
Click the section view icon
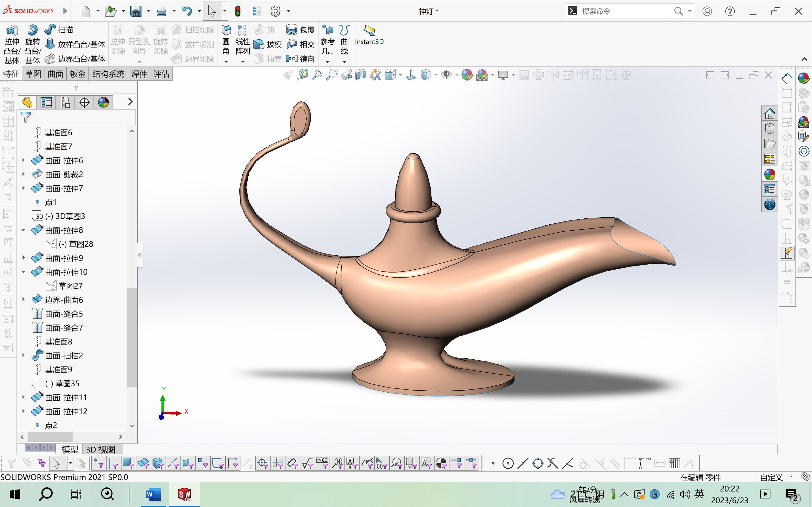361,75
